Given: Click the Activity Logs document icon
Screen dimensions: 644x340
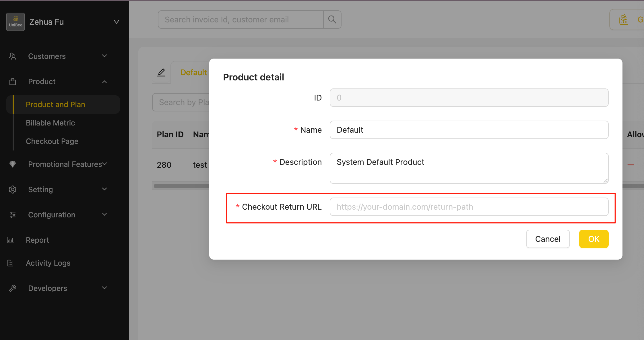Looking at the screenshot, I should click(x=10, y=263).
